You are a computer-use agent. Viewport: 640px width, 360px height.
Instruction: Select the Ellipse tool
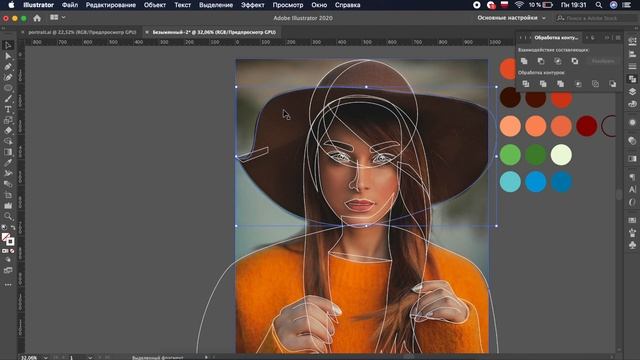(8, 88)
